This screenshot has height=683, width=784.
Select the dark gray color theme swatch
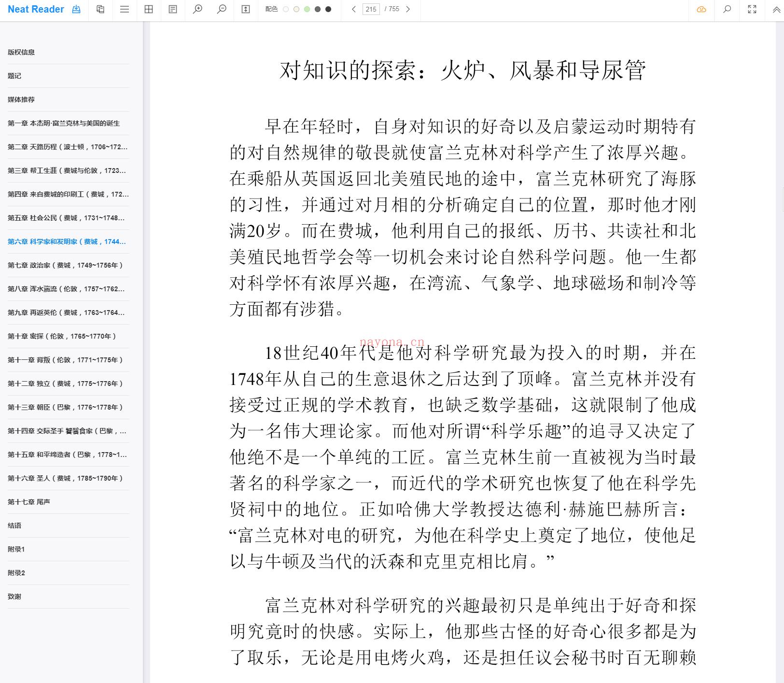[x=318, y=9]
